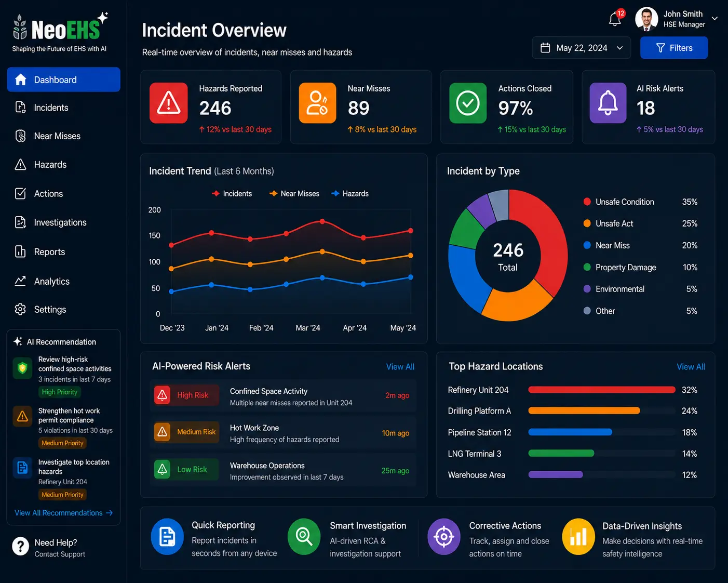This screenshot has height=583, width=728.
Task: Click the Need Help question mark icon
Action: tap(20, 547)
